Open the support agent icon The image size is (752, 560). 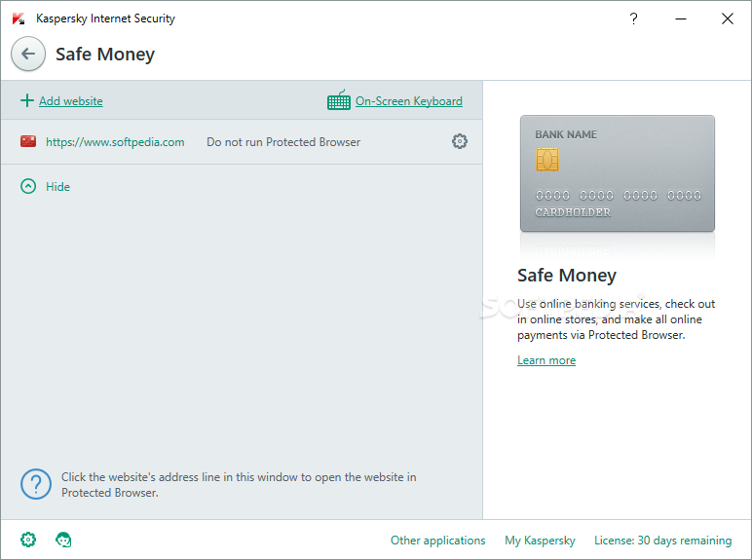point(63,540)
